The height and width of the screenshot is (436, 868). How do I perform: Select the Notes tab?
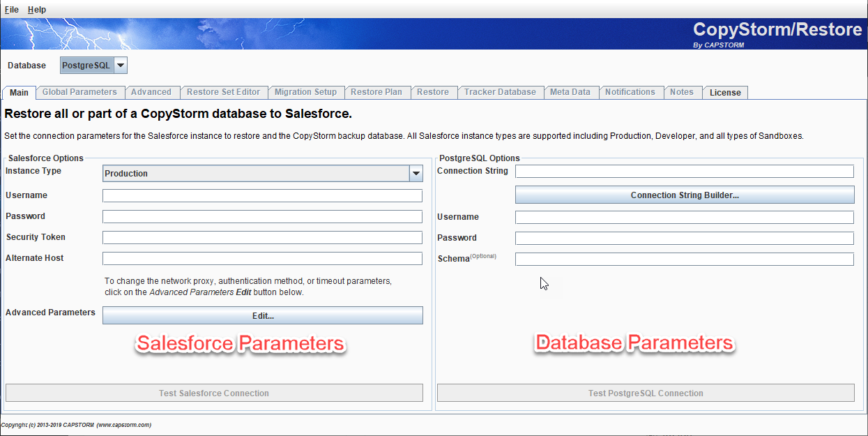682,92
